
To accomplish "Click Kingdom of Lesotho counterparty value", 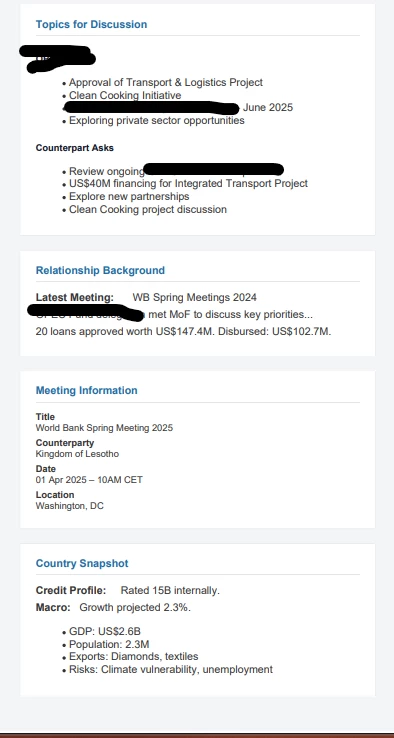I will coord(77,454).
